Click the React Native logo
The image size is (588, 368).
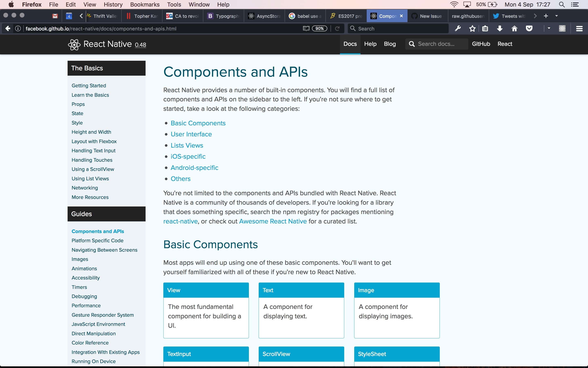[x=100, y=44]
